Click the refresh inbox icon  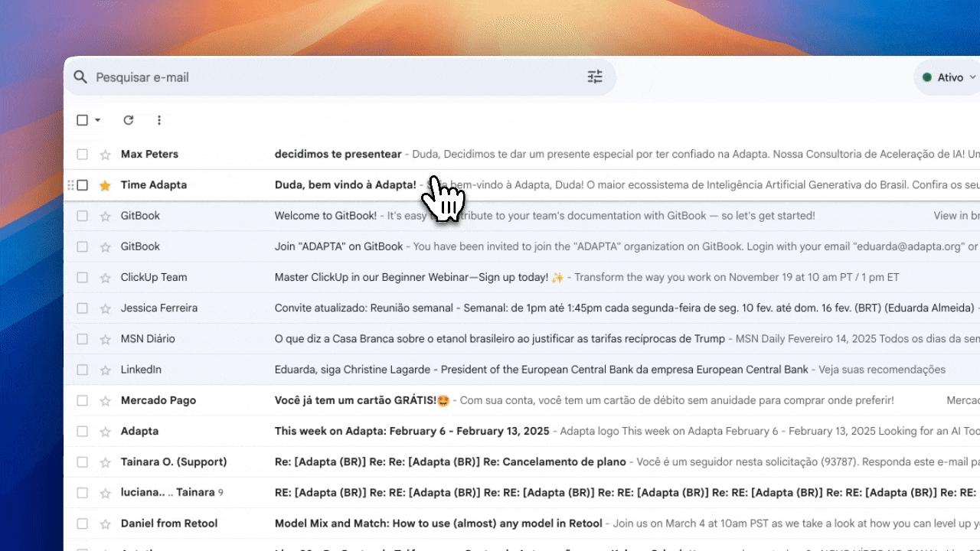129,120
